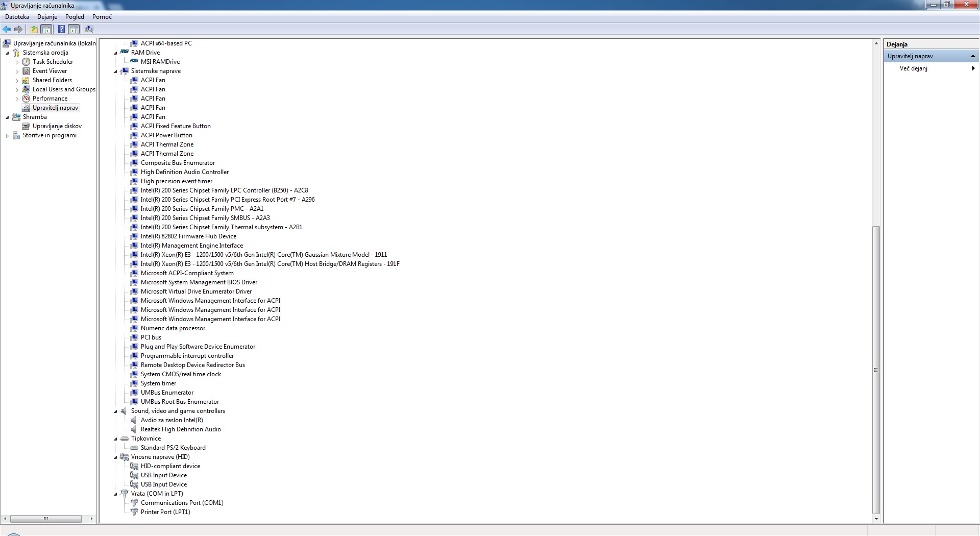Screen dimensions: 980x536
Task: Collapse the Vrata (COM in LPT) category
Action: [x=115, y=494]
